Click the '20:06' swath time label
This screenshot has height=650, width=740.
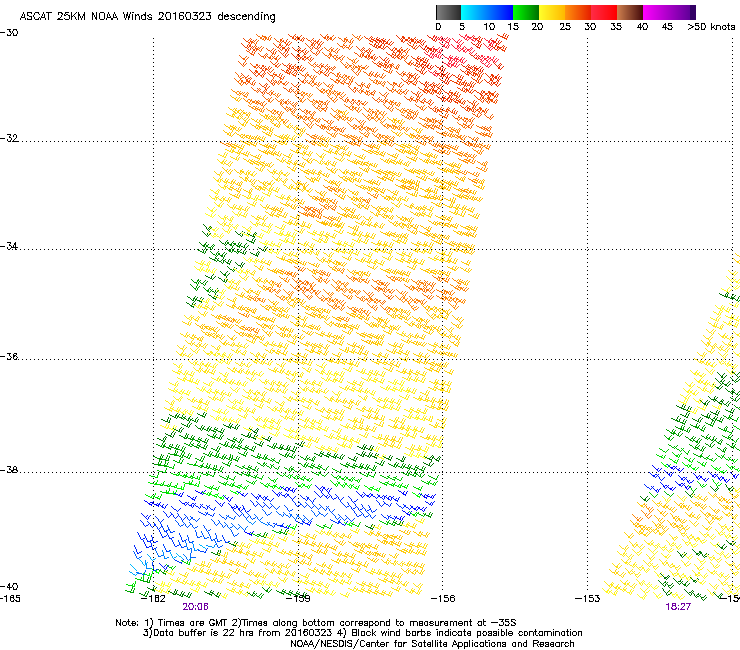195,607
